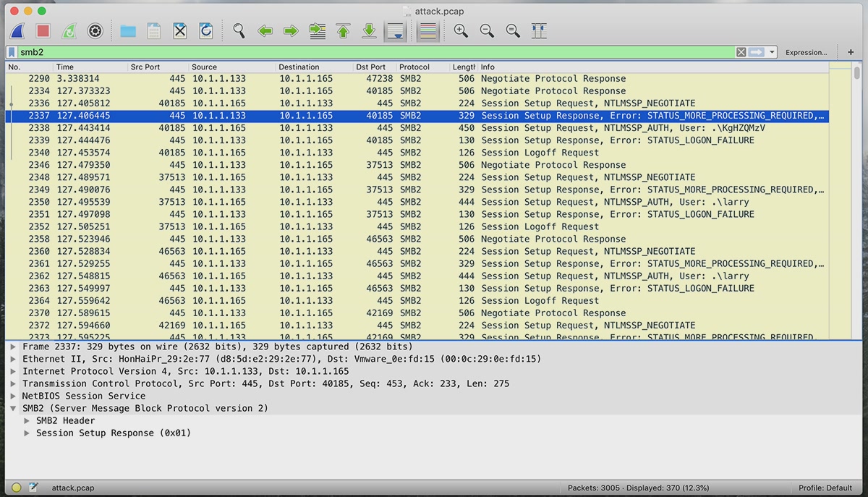
Task: Apply display filter arrow button
Action: (x=757, y=52)
